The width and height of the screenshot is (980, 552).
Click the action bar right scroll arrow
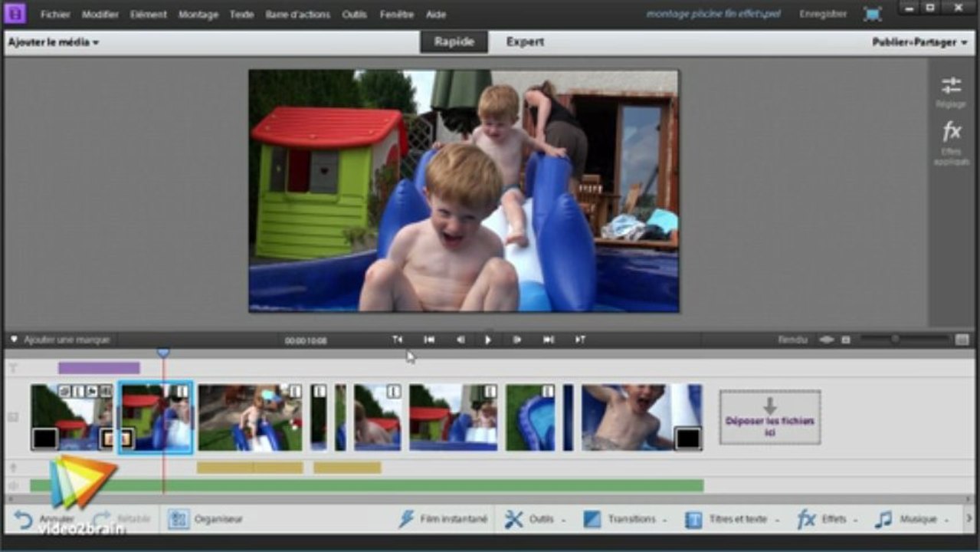tap(969, 519)
